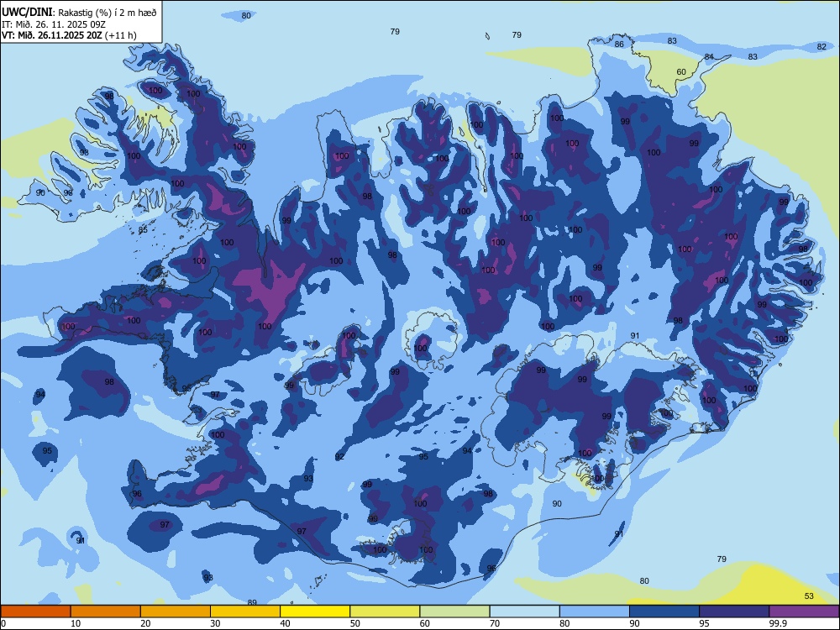This screenshot has width=840, height=630.
Task: Click the '82' humidity value on the map
Action: 822,46
